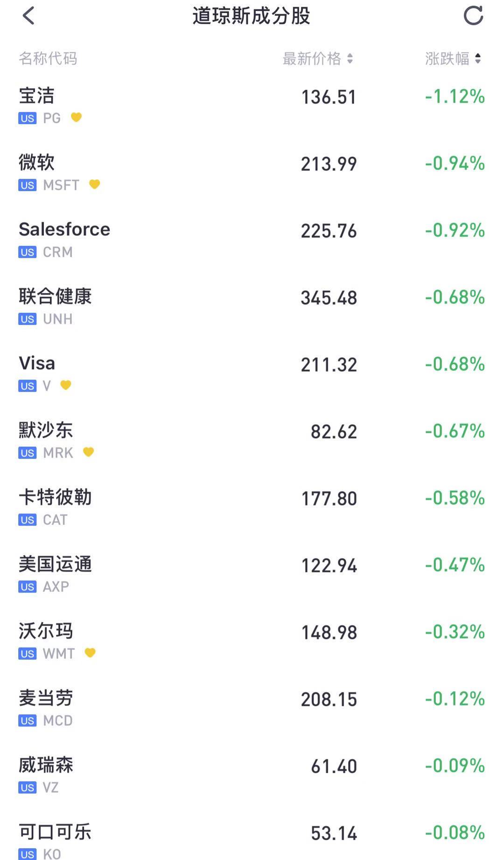504x860 pixels.
Task: Tap the 道琼斯成分股 page title
Action: point(252,16)
